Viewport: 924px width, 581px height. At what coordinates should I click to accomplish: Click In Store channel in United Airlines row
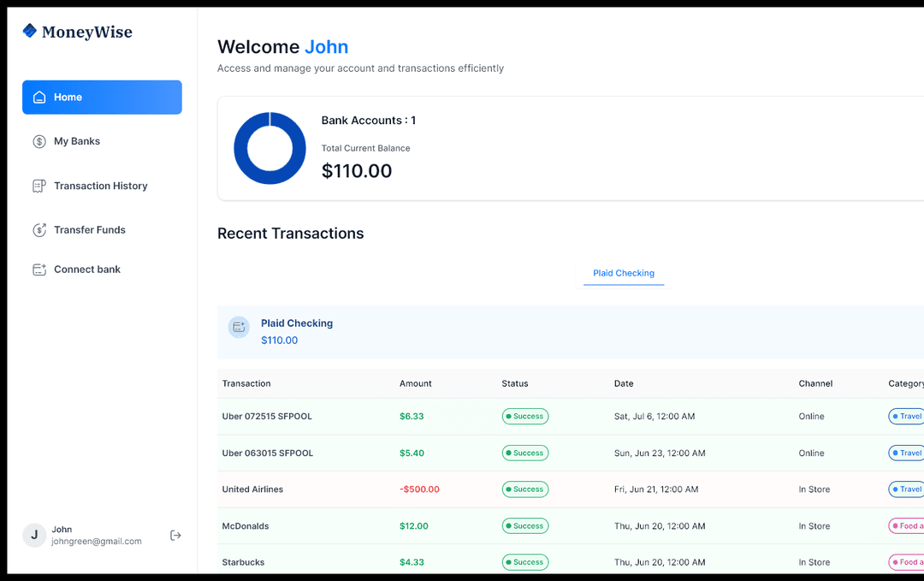tap(814, 489)
